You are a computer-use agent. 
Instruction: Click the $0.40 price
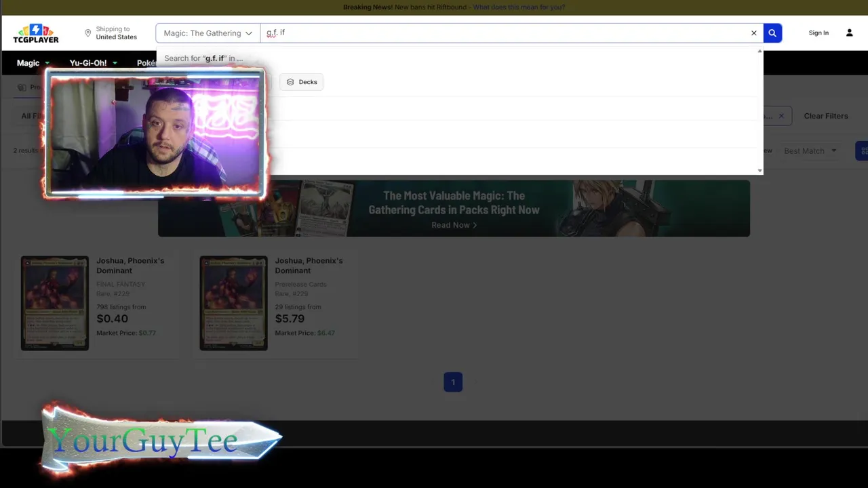pos(112,319)
